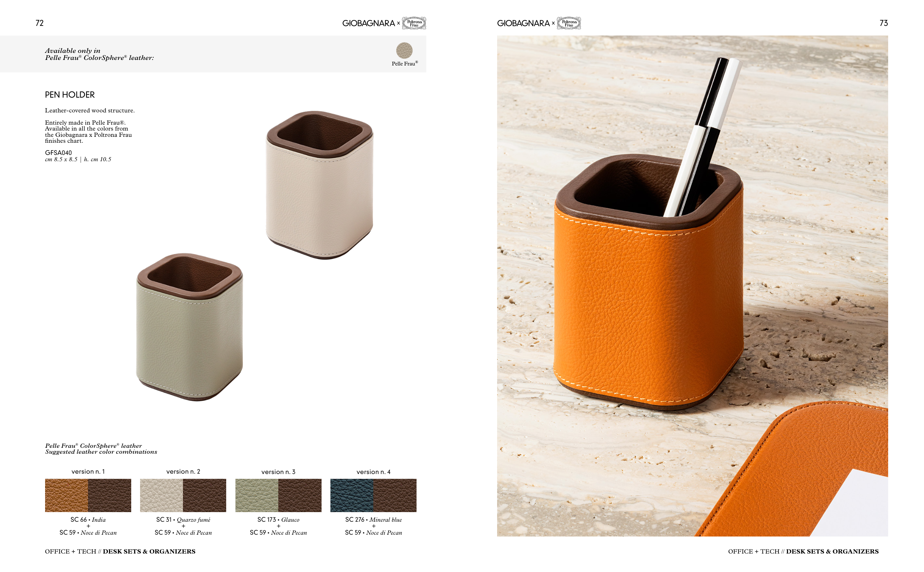Click the GIOBAGNARA wordmark on the left page
Image resolution: width=924 pixels, height=572 pixels.
pos(368,23)
